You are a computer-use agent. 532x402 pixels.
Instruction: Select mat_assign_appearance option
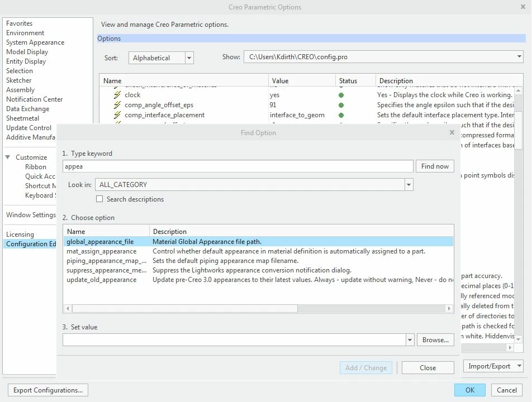click(x=258, y=251)
